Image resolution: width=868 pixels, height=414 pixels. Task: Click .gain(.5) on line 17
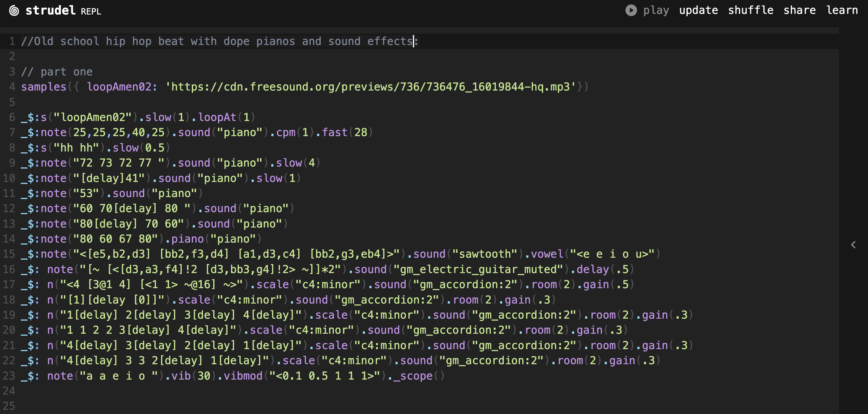click(x=606, y=284)
